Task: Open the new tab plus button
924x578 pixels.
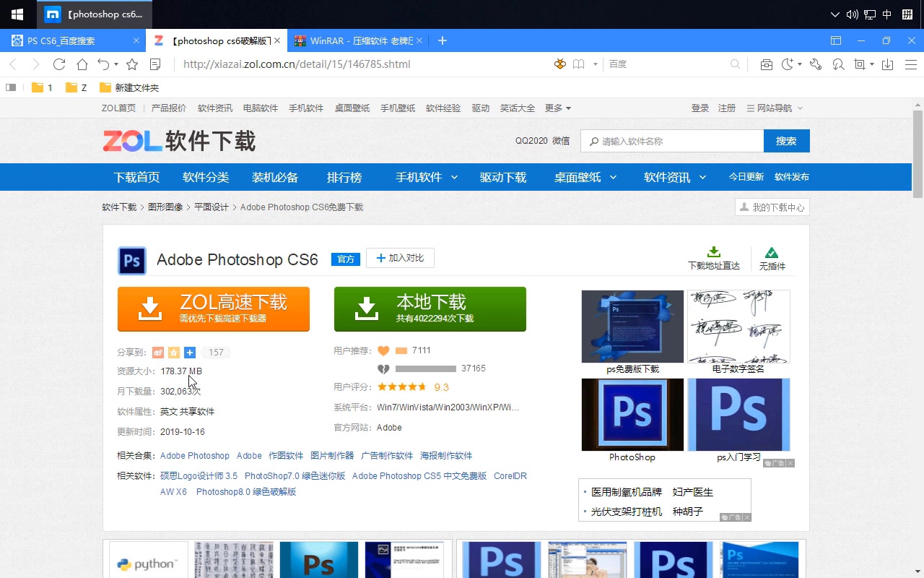Action: click(x=443, y=40)
